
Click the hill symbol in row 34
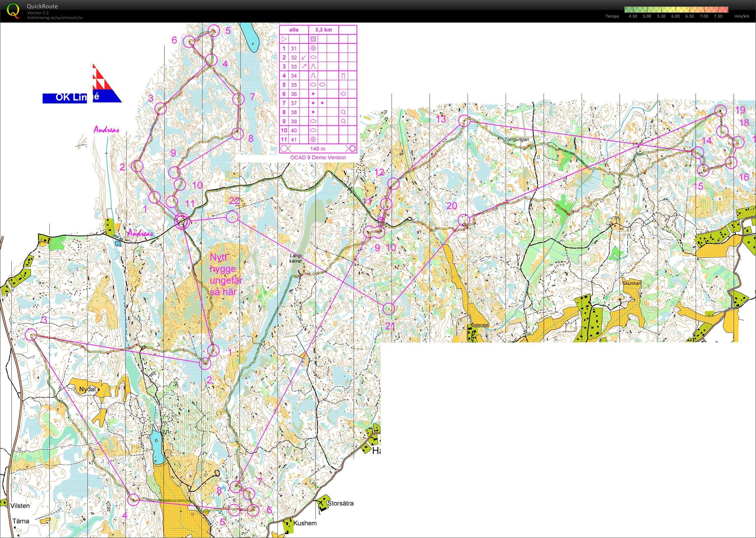(313, 76)
